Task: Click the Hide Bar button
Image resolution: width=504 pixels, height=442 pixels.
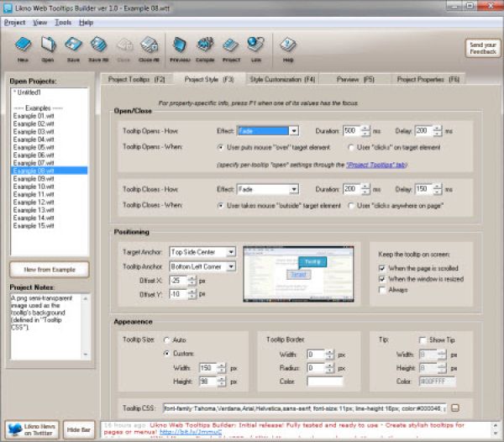Action: [x=78, y=429]
